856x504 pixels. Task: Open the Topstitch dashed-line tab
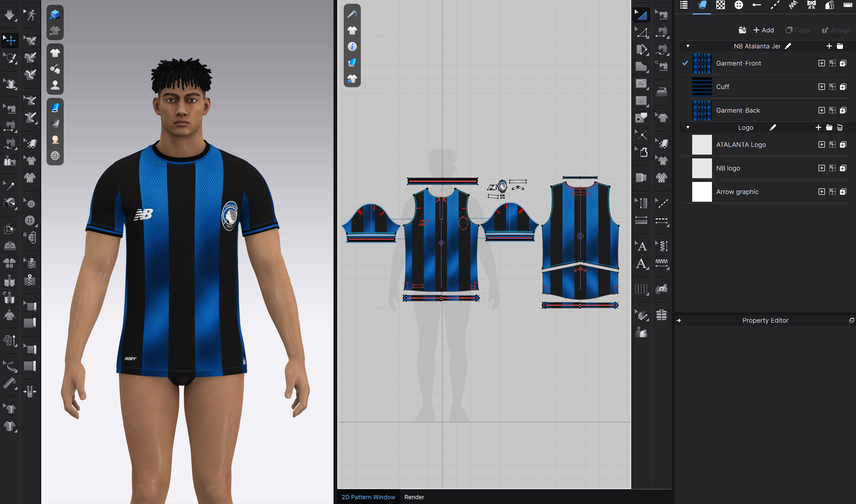click(x=774, y=5)
